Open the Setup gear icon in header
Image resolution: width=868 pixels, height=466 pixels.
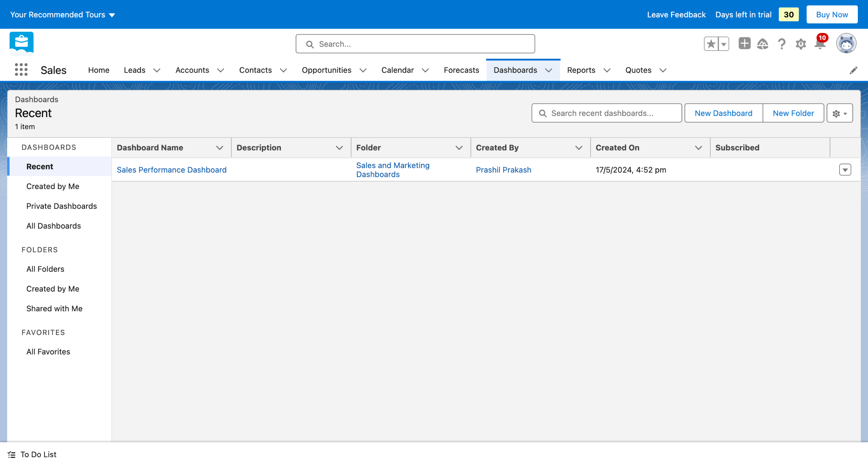801,44
